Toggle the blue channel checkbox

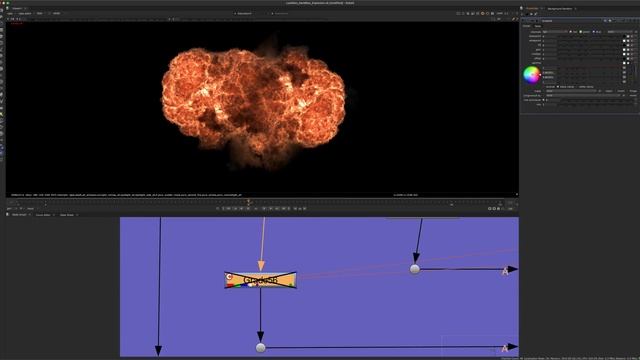[593, 32]
